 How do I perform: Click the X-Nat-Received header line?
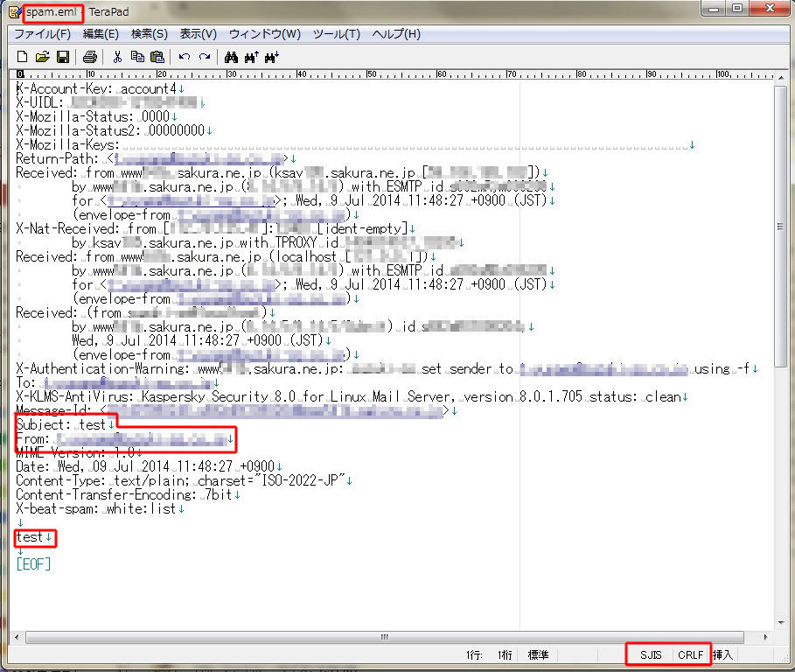(215, 228)
